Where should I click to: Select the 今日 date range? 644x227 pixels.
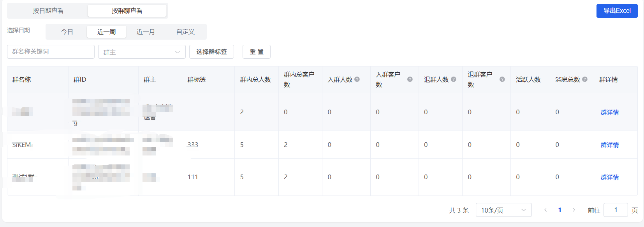point(67,32)
